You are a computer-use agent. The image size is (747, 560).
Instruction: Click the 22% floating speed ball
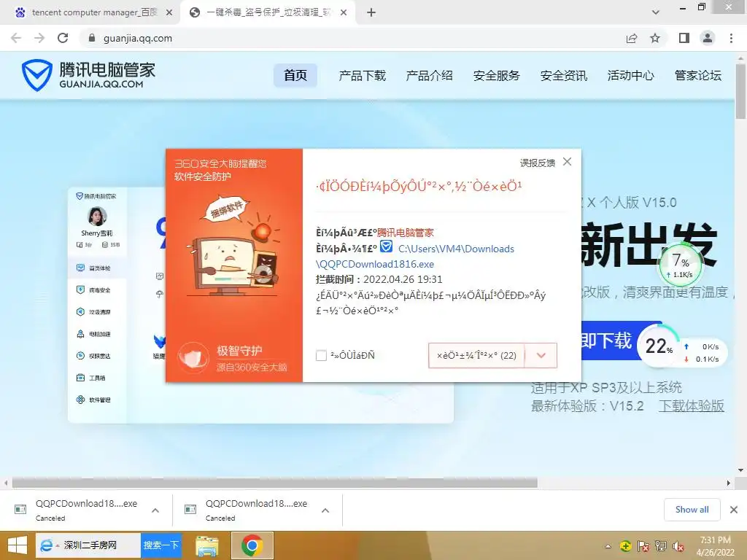coord(659,346)
